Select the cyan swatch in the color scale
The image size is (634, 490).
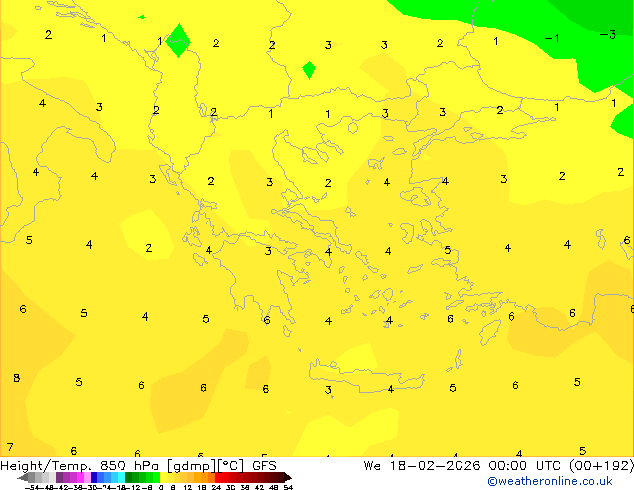(122, 477)
